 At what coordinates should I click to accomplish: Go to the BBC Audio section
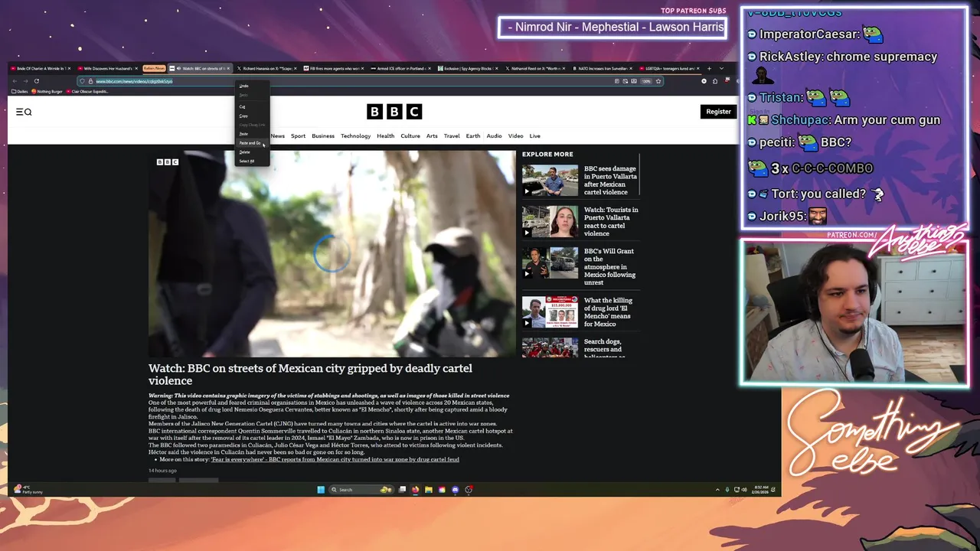click(x=494, y=136)
